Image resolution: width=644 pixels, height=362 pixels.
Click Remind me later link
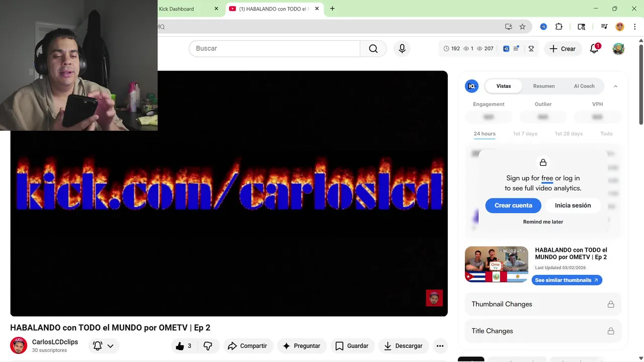543,222
